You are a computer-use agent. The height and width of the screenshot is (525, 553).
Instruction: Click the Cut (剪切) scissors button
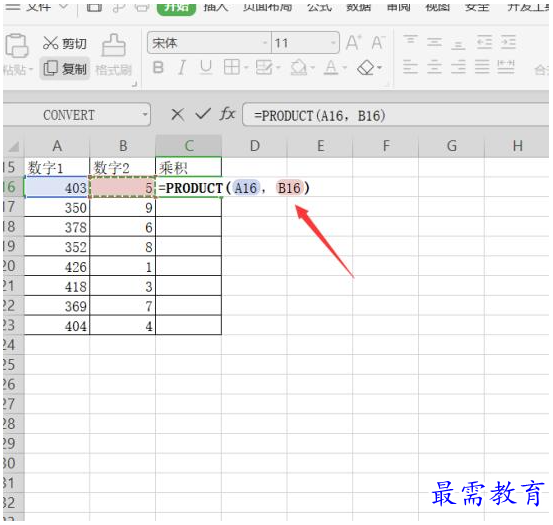[x=64, y=43]
